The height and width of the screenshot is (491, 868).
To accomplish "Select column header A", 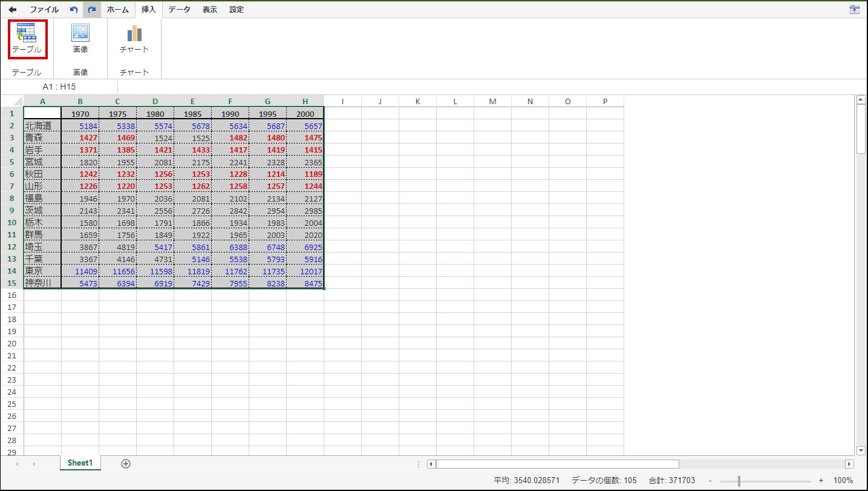I will (42, 101).
